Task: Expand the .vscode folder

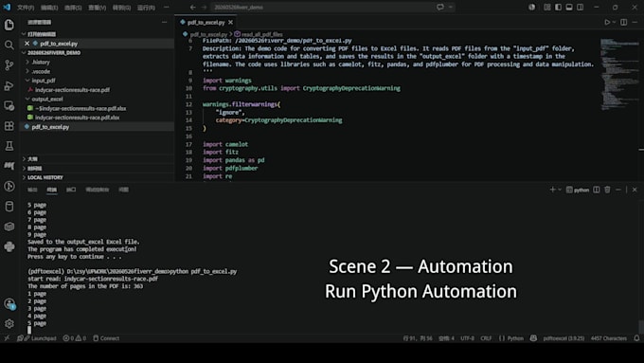Action: tap(27, 71)
